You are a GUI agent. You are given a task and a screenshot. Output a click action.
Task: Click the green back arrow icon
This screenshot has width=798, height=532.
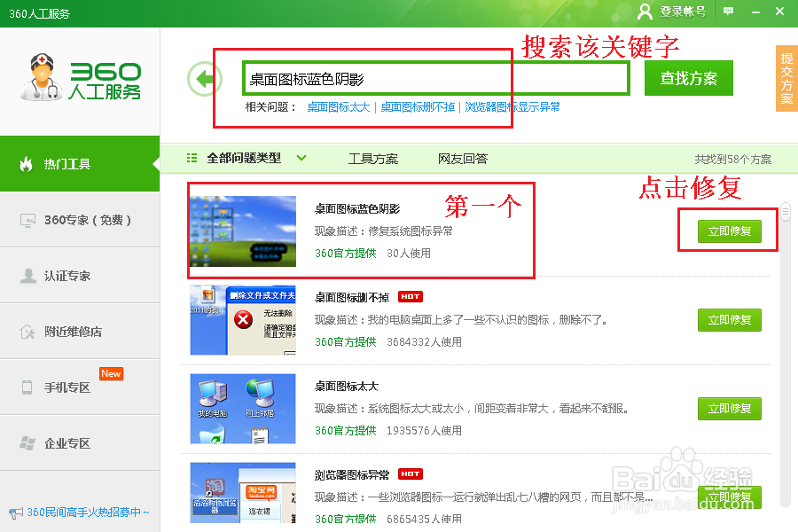(x=205, y=79)
